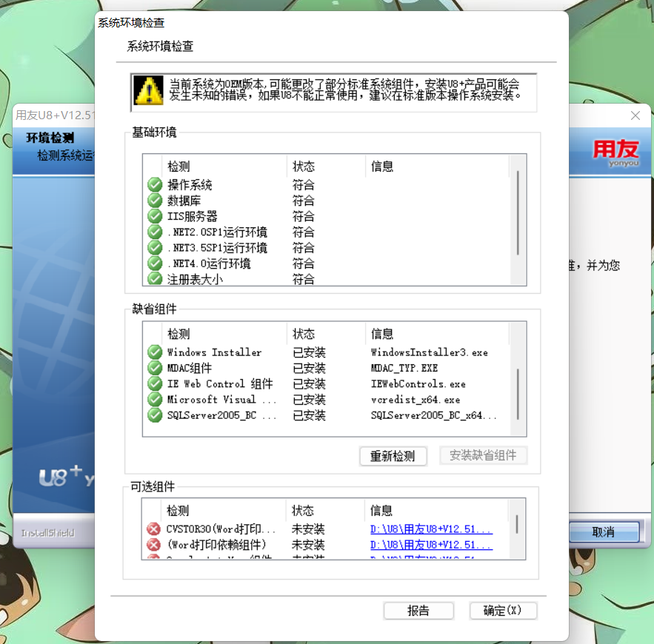Open download link for Word打印依赖组件

click(x=431, y=545)
